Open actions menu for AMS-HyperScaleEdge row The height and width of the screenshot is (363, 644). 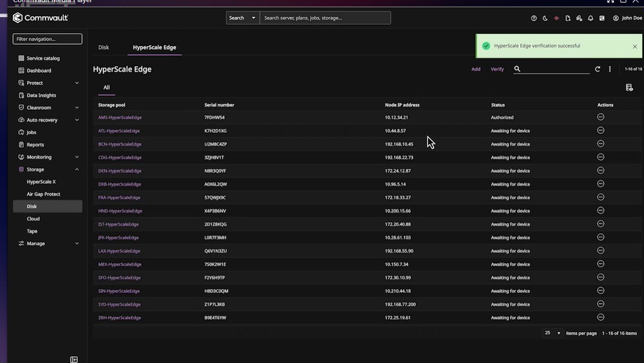600,117
